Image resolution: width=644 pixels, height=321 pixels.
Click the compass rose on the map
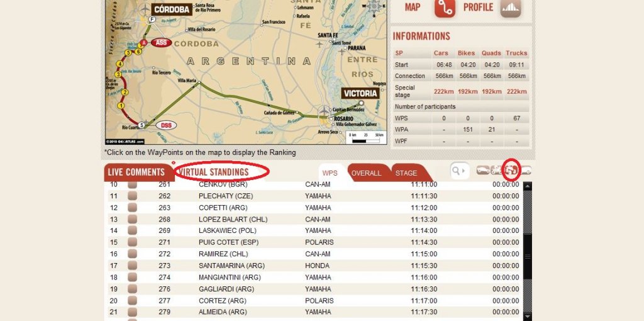[x=374, y=6]
